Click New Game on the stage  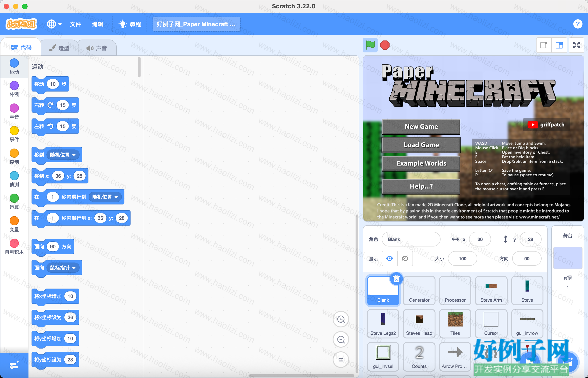(421, 127)
